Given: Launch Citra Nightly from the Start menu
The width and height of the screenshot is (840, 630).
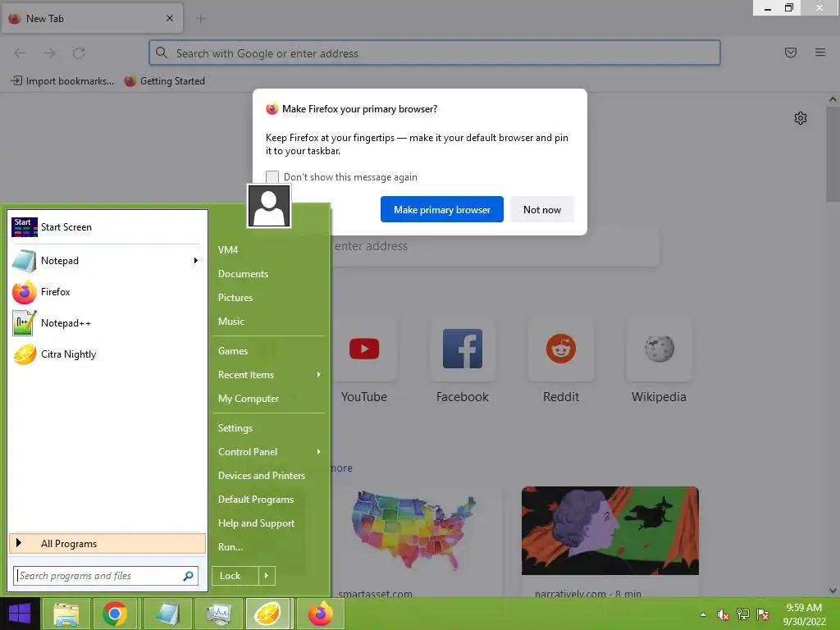Looking at the screenshot, I should [x=107, y=354].
